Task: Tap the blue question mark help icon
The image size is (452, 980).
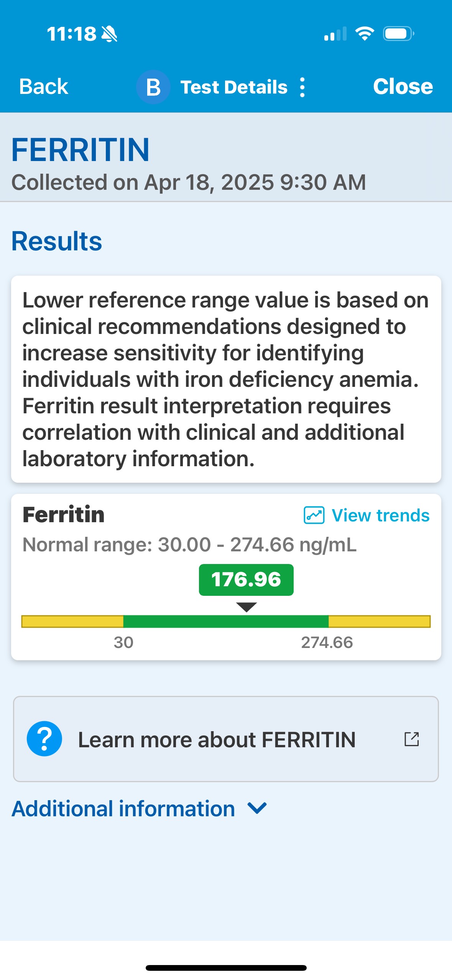Action: (44, 739)
